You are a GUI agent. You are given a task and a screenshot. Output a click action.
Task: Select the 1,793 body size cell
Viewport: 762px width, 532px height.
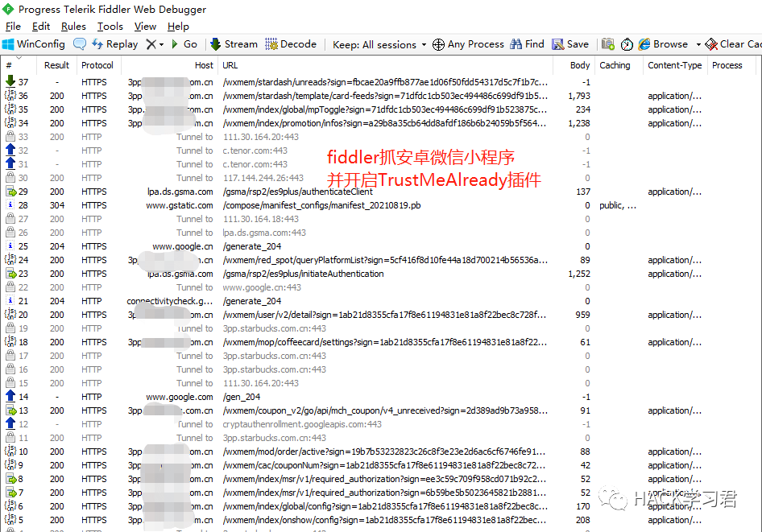tap(579, 96)
